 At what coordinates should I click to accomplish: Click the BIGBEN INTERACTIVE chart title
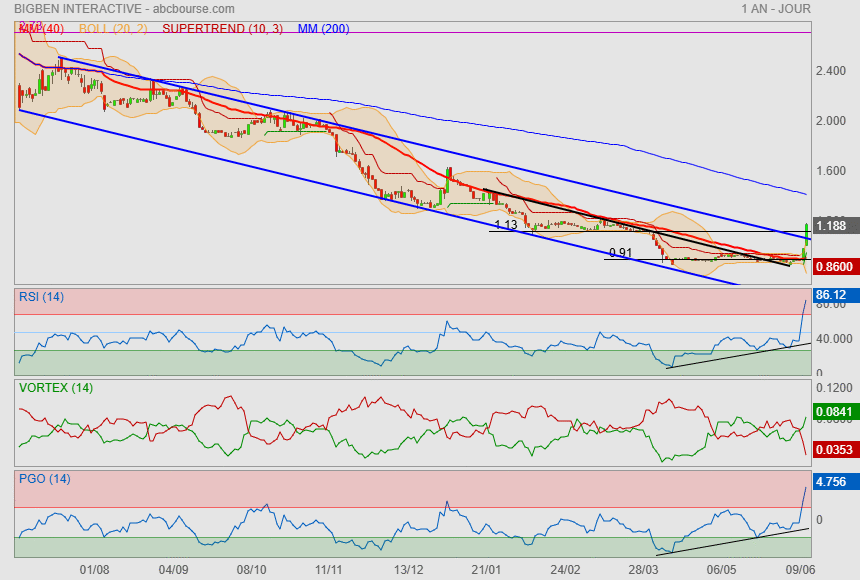tap(78, 8)
